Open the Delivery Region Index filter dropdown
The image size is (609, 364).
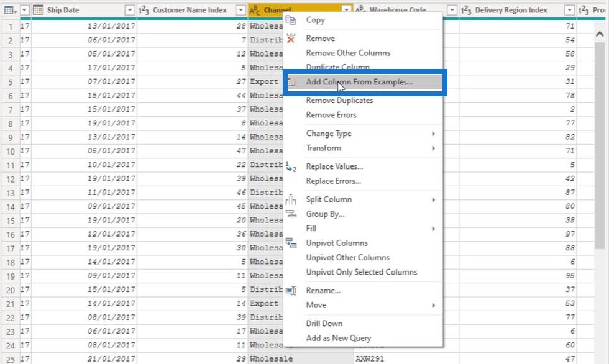(x=569, y=10)
